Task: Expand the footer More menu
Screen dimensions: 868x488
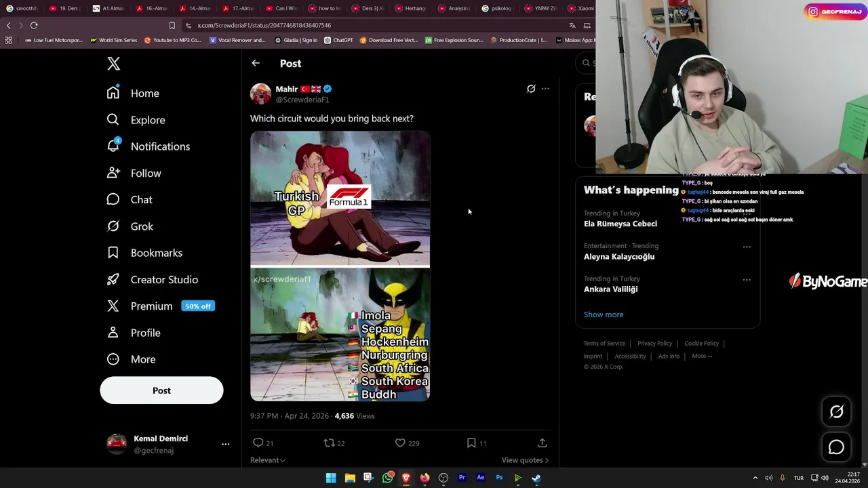Action: click(x=702, y=357)
